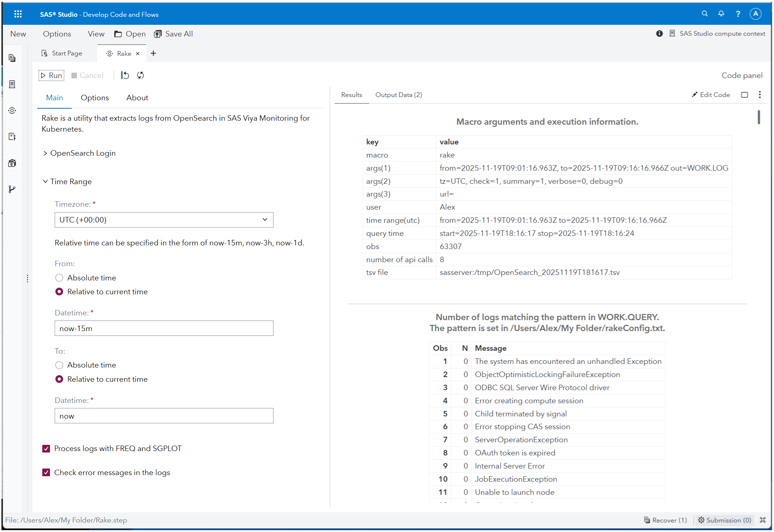Close the Rake tab
The height and width of the screenshot is (532, 774).
138,54
